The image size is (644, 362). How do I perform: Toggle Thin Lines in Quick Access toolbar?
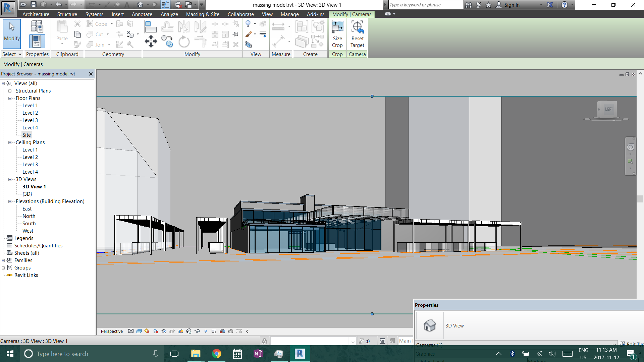coord(165,5)
